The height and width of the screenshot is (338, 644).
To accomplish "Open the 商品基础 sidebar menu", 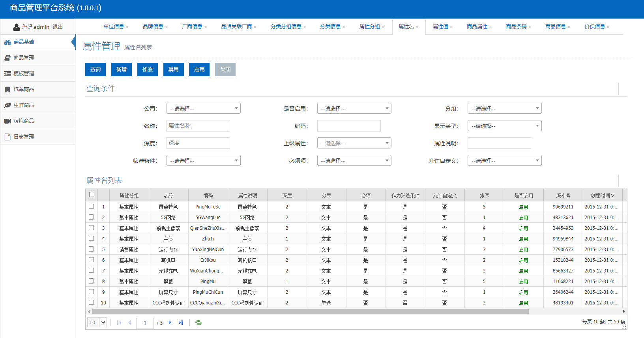I will [37, 42].
